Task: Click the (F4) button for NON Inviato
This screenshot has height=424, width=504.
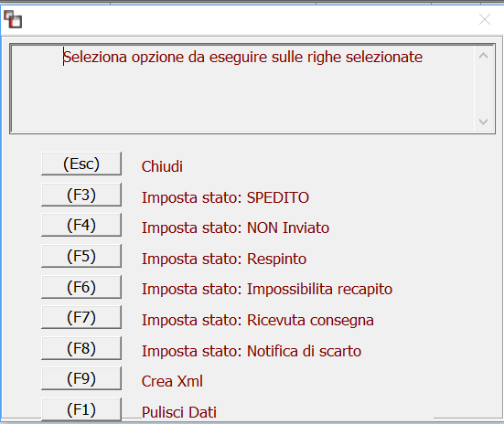Action: (81, 225)
